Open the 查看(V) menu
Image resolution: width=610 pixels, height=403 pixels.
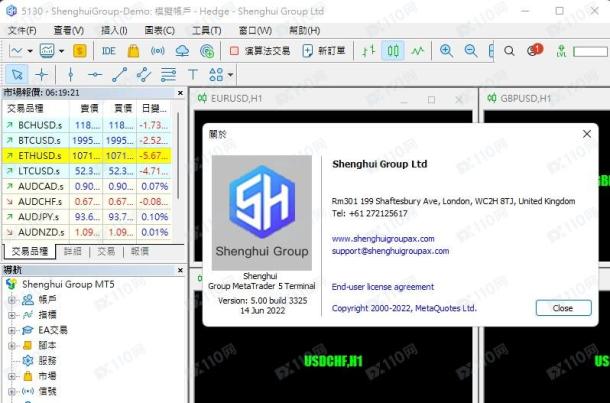pos(68,30)
